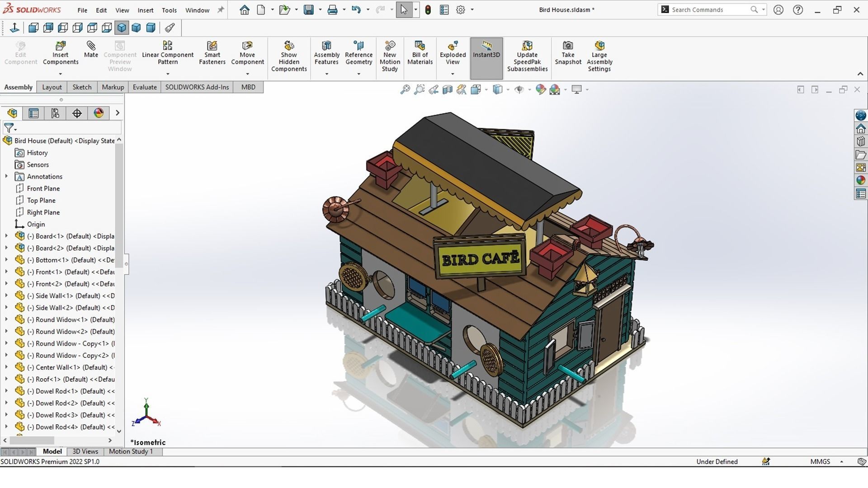The width and height of the screenshot is (868, 488).
Task: Click the Insert Components tool
Action: click(61, 53)
